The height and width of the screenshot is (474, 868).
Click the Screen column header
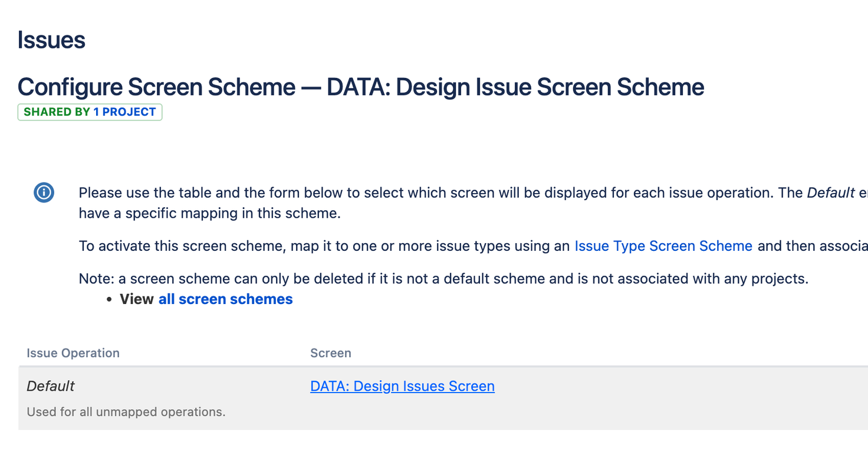pos(330,353)
